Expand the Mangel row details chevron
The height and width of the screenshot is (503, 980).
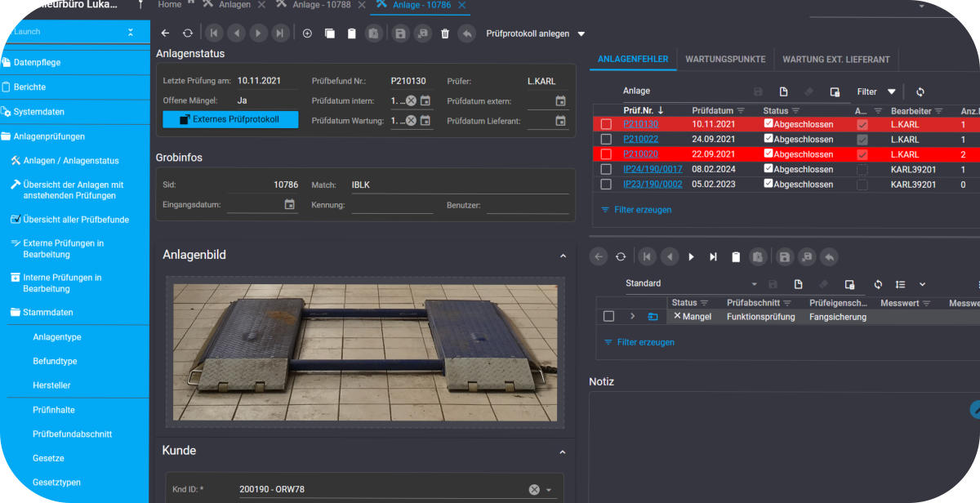pyautogui.click(x=632, y=317)
